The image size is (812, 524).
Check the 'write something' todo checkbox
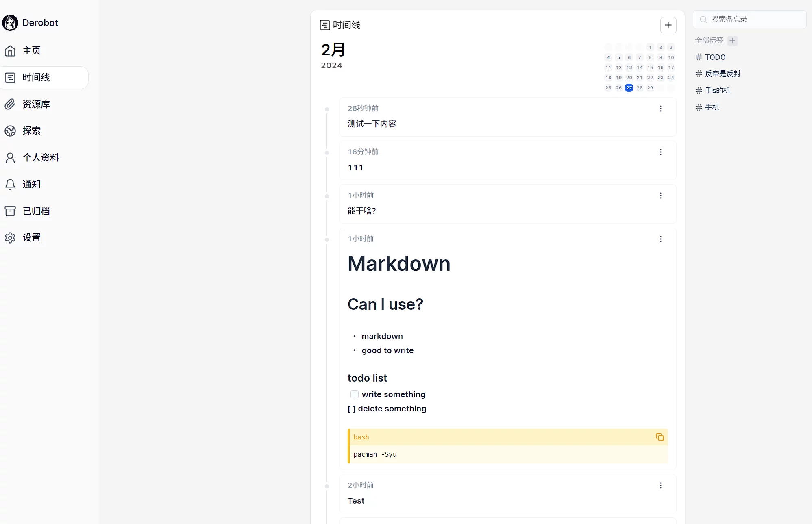pyautogui.click(x=355, y=394)
